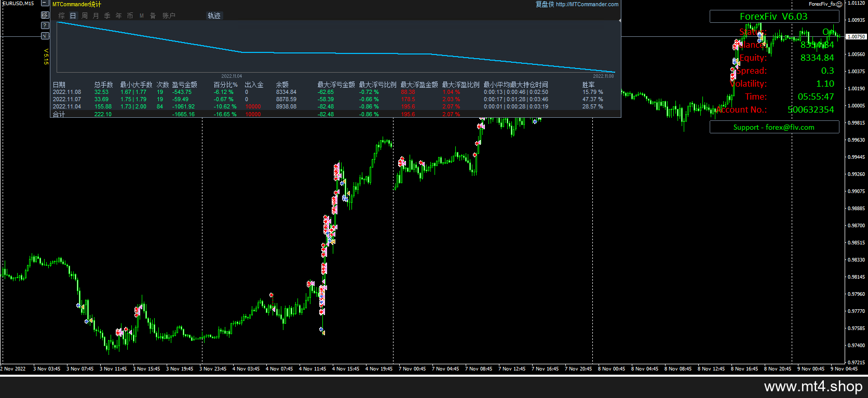Screen dimensions: 868x398
Task: Click the 1.00750 current price label
Action: [x=856, y=37]
